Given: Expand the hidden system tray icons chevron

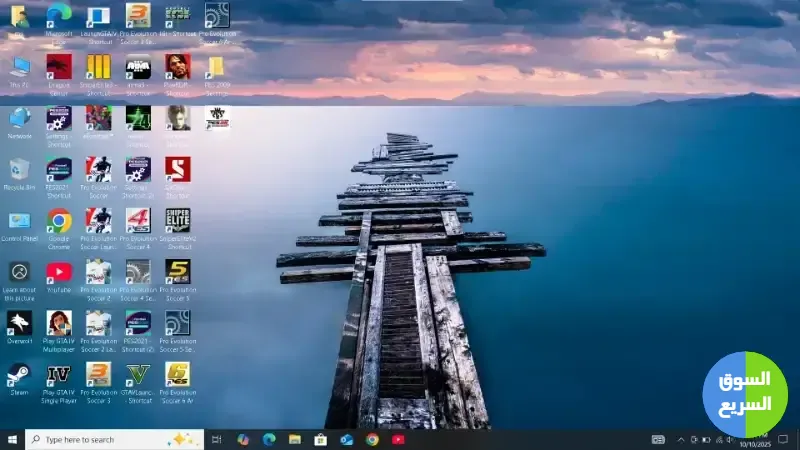Looking at the screenshot, I should click(x=681, y=439).
